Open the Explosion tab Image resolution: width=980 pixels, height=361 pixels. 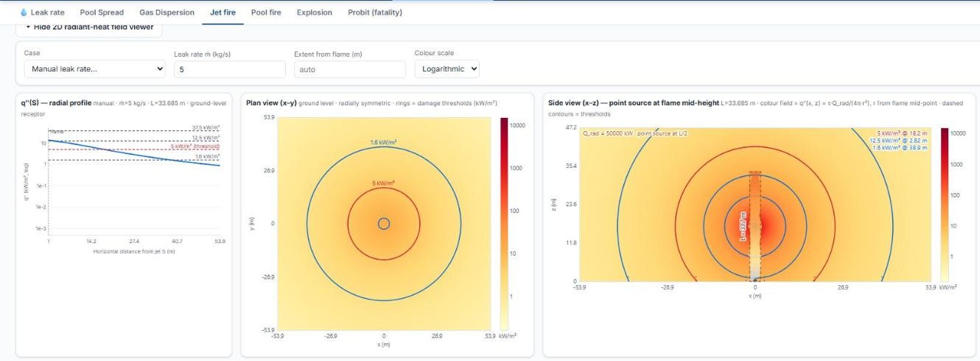315,13
